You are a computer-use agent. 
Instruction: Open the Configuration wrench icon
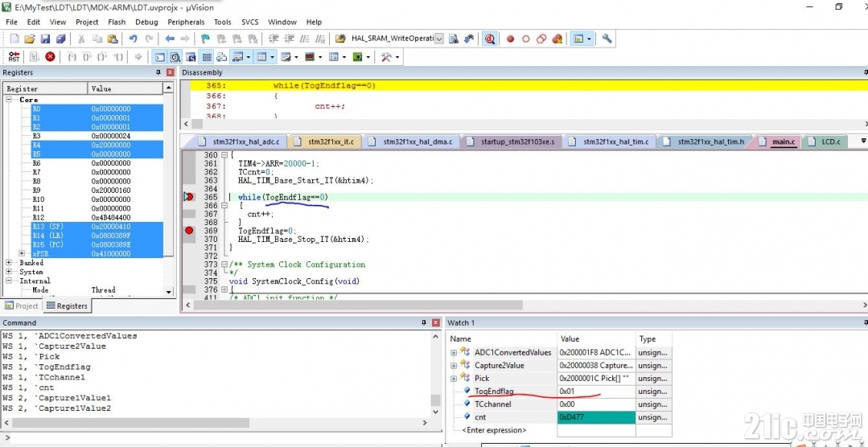click(607, 39)
